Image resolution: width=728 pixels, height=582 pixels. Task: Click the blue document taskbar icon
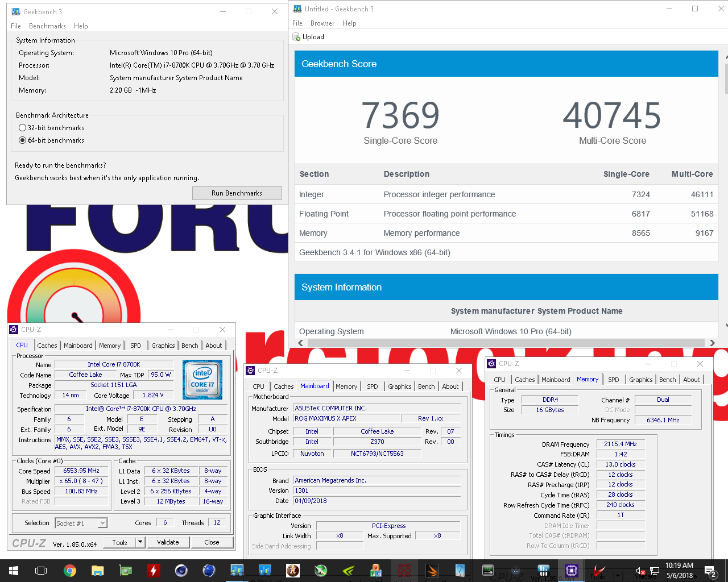point(460,571)
